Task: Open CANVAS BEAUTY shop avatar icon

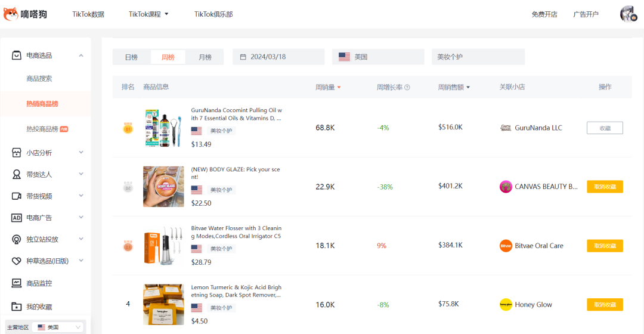Action: click(506, 187)
